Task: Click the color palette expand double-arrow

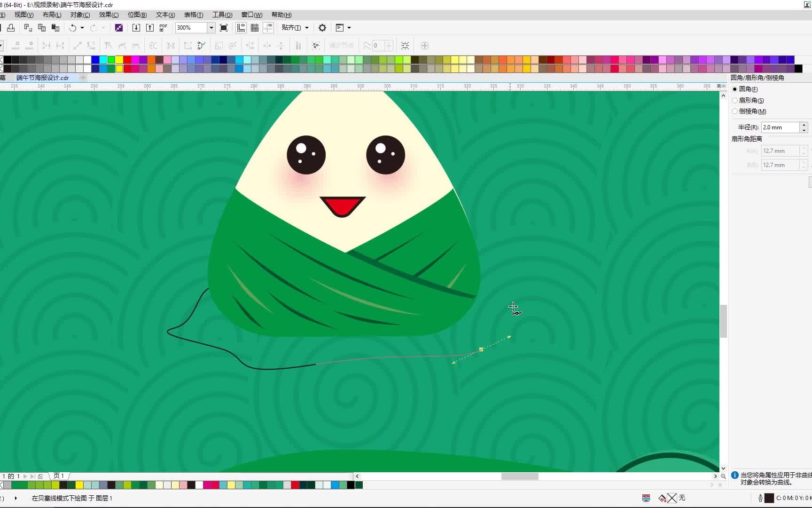Action: click(x=720, y=484)
